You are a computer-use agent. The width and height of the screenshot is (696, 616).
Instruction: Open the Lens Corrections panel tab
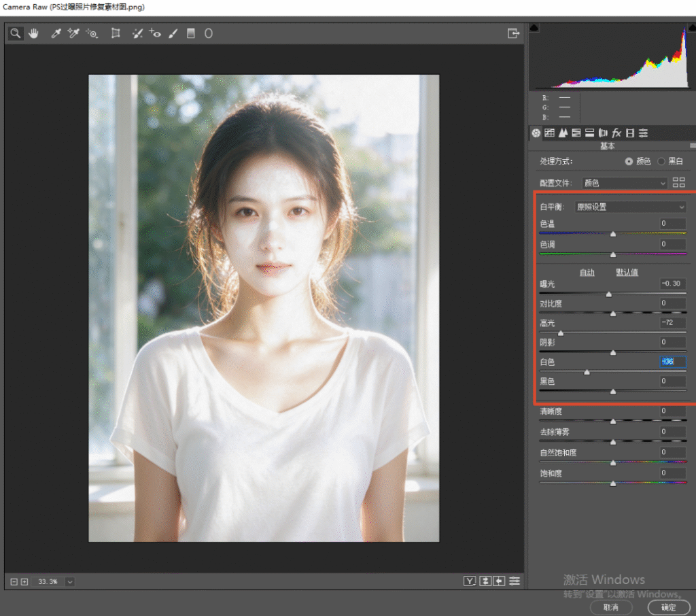[603, 133]
